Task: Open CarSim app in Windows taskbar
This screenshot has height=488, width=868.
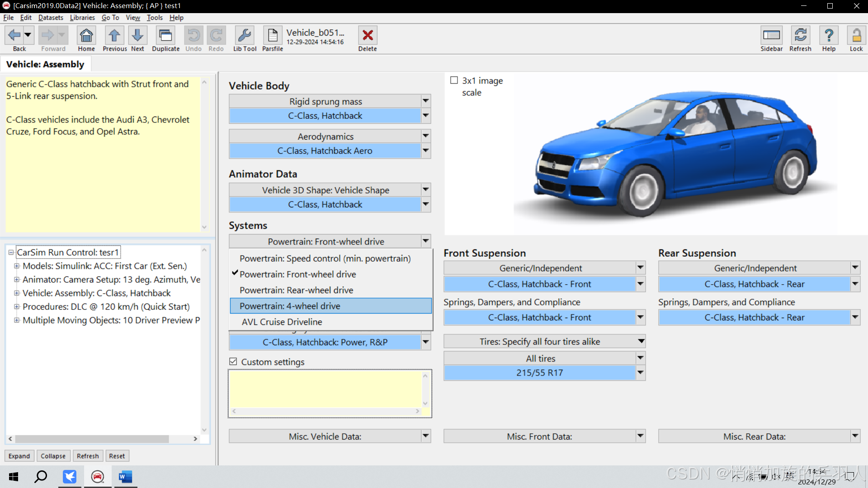Action: click(98, 477)
